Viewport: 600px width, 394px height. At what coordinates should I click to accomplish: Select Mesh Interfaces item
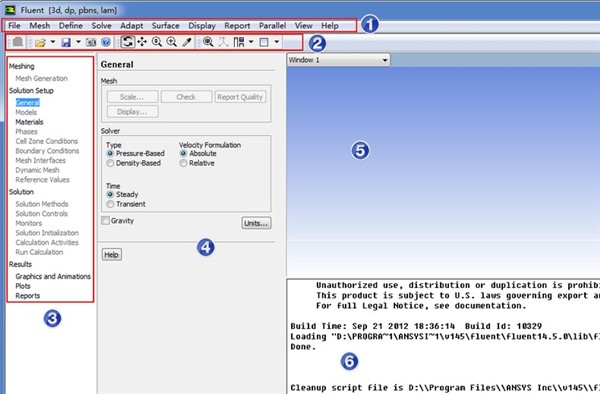40,160
